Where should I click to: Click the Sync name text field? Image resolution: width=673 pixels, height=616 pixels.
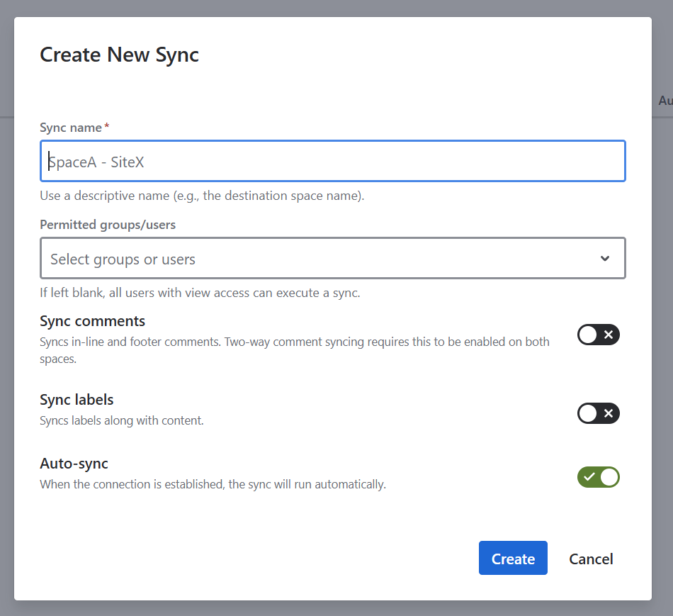point(332,162)
